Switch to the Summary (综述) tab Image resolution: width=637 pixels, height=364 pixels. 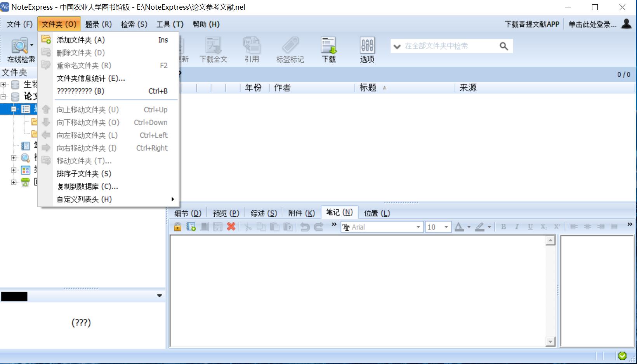[x=264, y=213]
